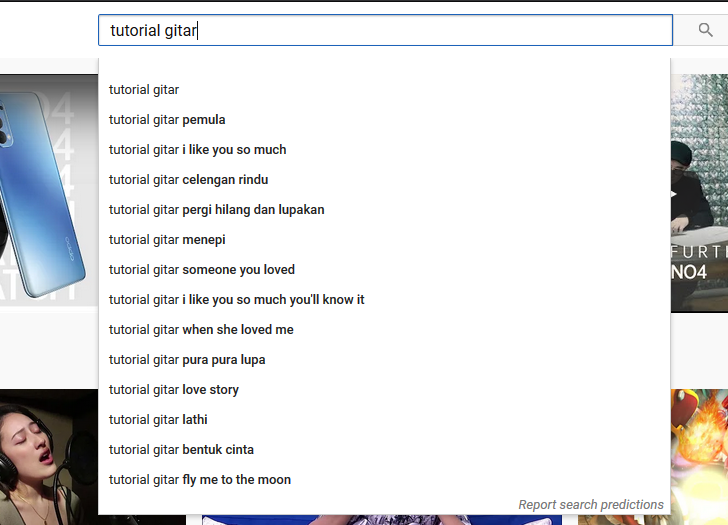Choose 'tutorial gitar menepi' suggestion

click(167, 240)
